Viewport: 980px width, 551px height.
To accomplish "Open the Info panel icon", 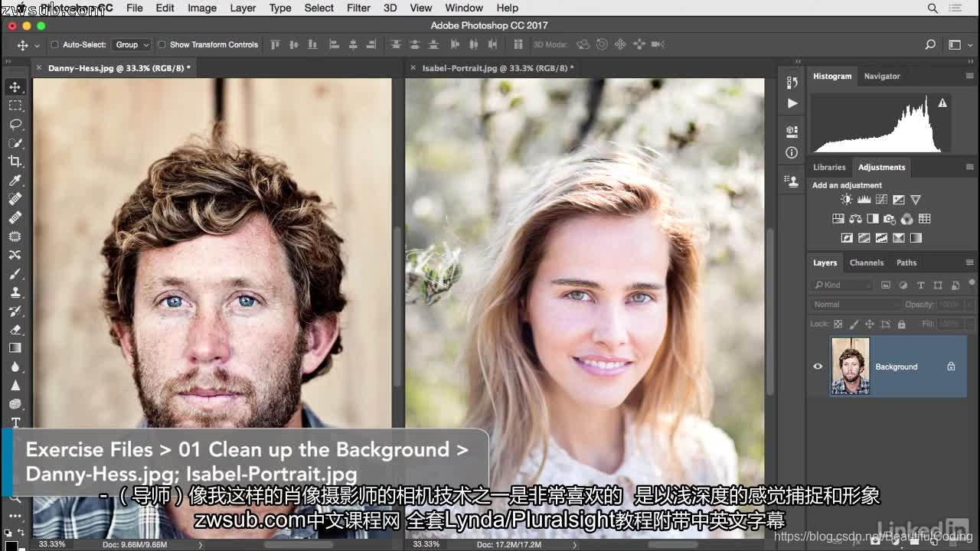I will pos(792,153).
